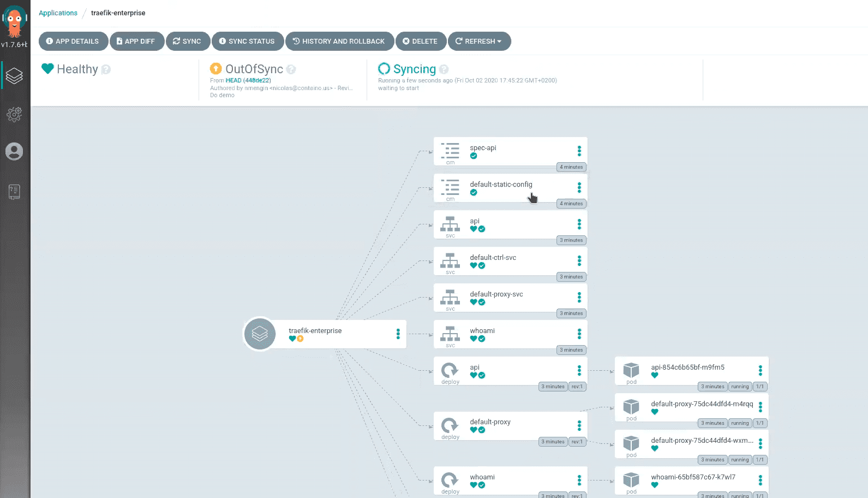
Task: Click the rev:1 tag on api deployment
Action: coord(577,387)
